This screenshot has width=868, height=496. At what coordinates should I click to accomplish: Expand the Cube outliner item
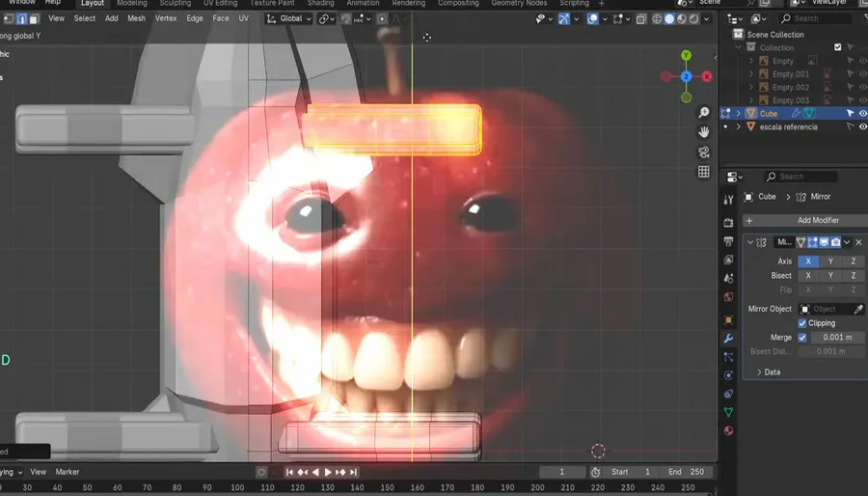739,114
